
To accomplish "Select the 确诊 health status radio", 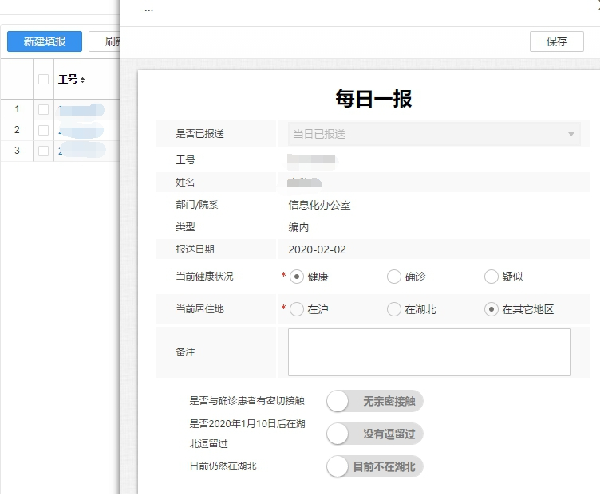I will click(394, 277).
